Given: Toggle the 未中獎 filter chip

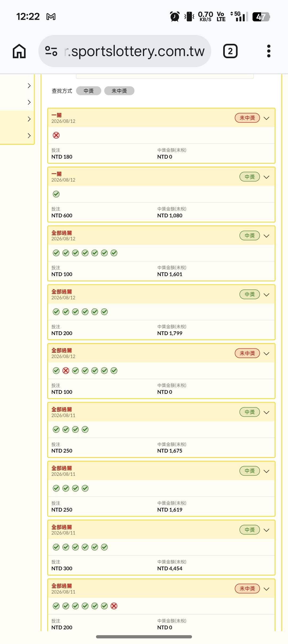Looking at the screenshot, I should [119, 91].
